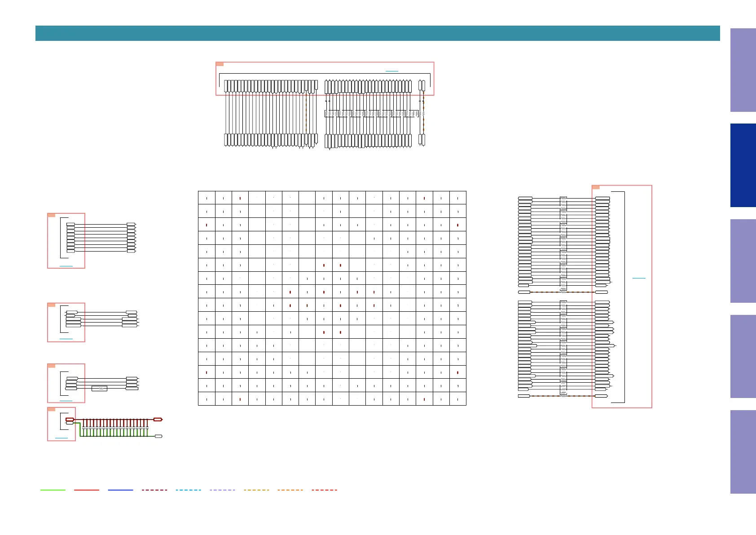The height and width of the screenshot is (535, 756).
Task: Click the orange corner tag of the nine-pin connector block
Action: pyautogui.click(x=51, y=215)
